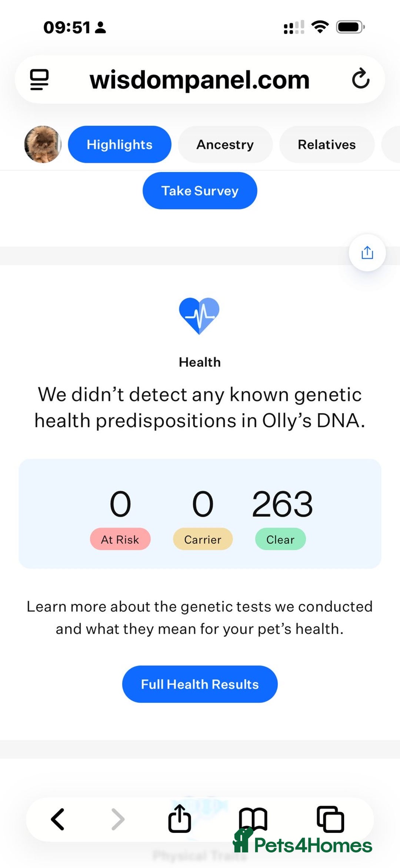Open Safari share sheet
Image resolution: width=400 pixels, height=868 pixels.
click(180, 818)
